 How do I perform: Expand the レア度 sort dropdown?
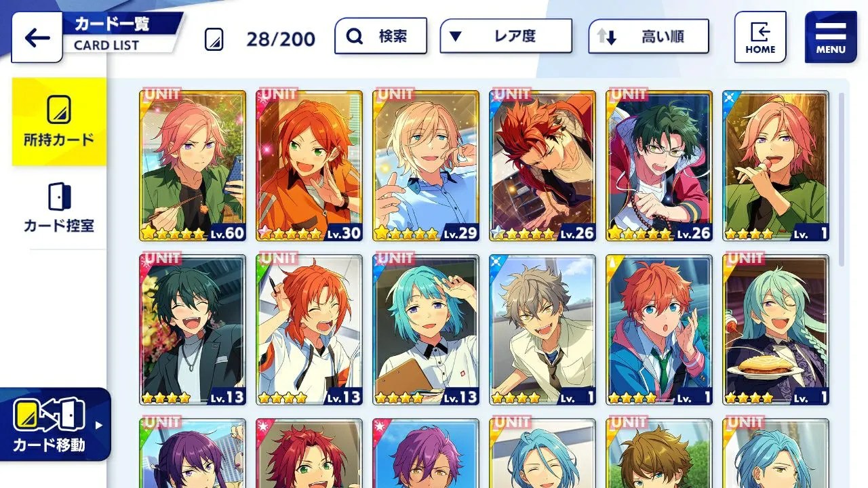pyautogui.click(x=506, y=37)
